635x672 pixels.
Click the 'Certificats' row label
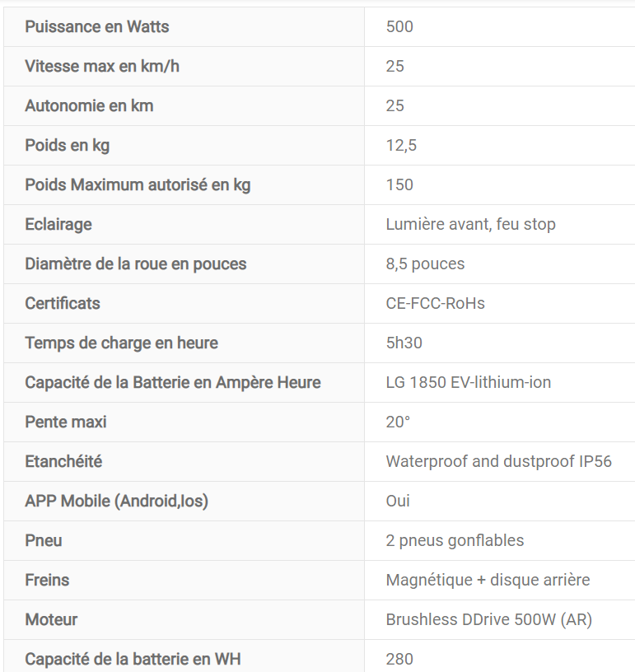63,304
